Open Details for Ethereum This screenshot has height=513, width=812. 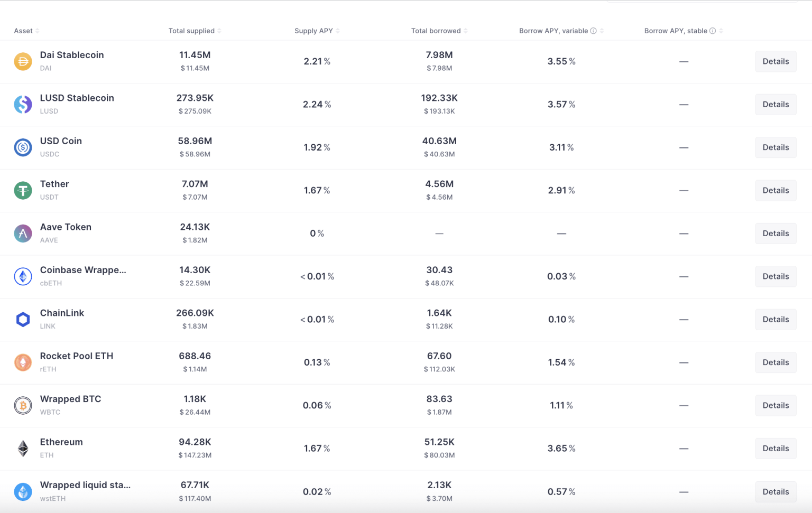click(x=776, y=448)
